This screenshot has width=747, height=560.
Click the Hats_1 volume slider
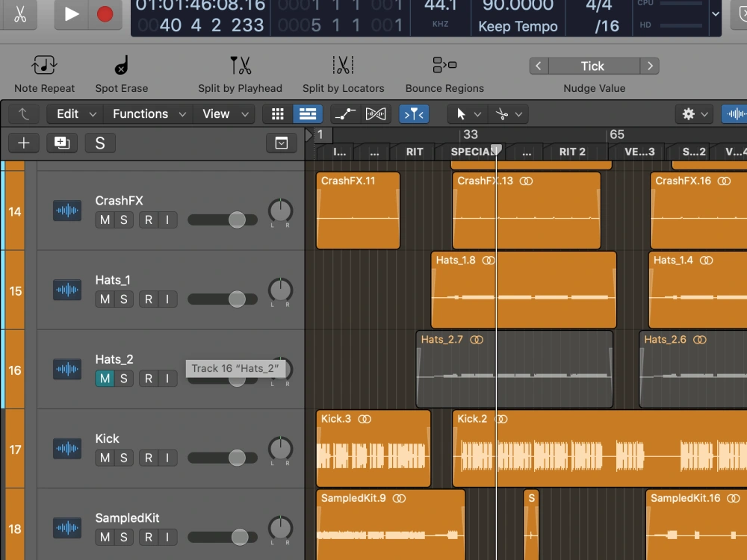point(223,299)
